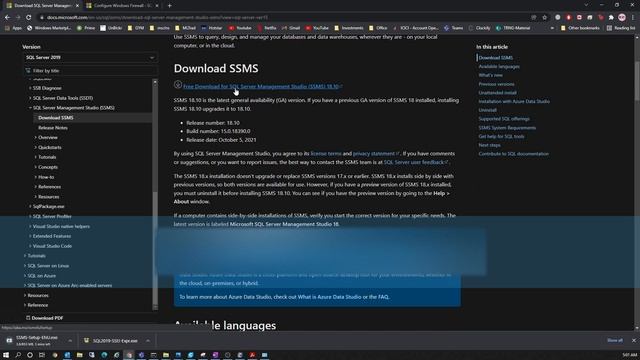Reload the page with the refresh icon
Viewport: 640px width, 360px height.
tap(29, 18)
